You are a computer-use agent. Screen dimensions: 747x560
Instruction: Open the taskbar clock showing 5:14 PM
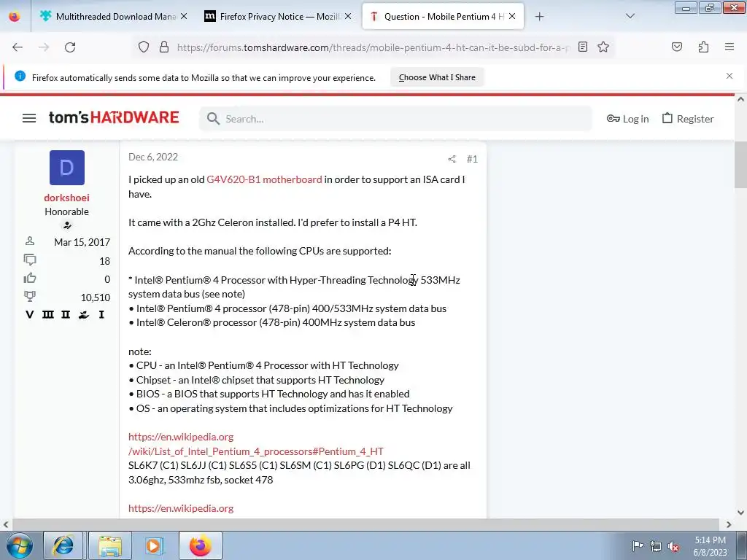710,545
